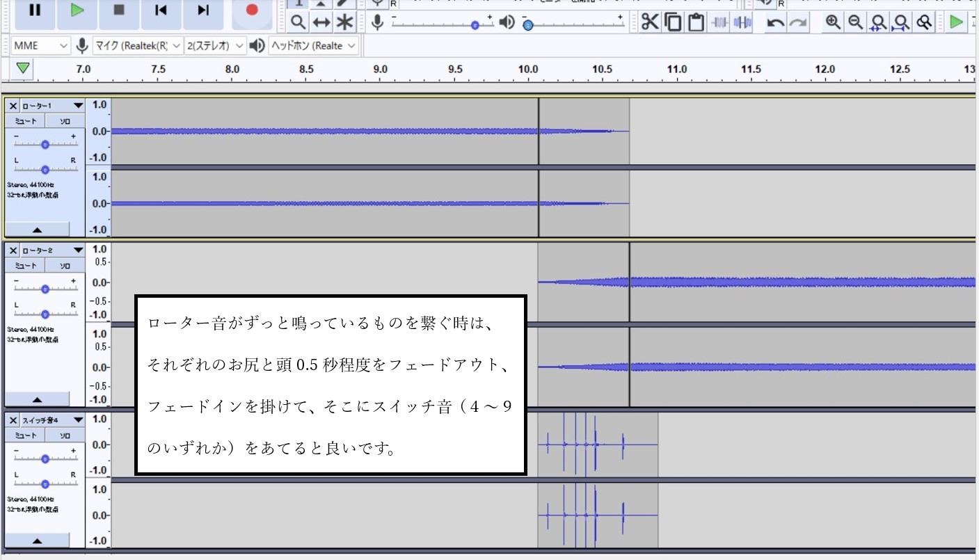Click the ローター1 upper channel waveform
Screen dimensions: 979x560
pos(370,131)
